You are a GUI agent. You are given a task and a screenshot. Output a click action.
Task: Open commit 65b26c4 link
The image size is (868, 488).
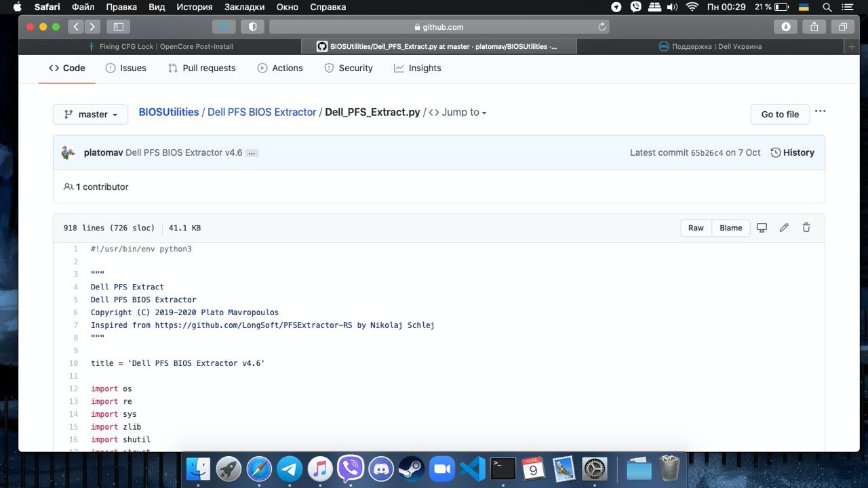(x=707, y=153)
